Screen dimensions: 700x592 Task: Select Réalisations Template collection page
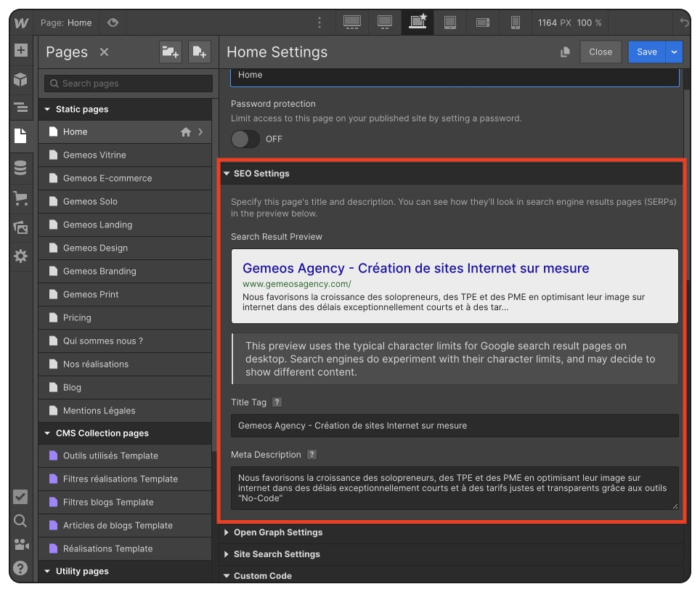(x=125, y=548)
